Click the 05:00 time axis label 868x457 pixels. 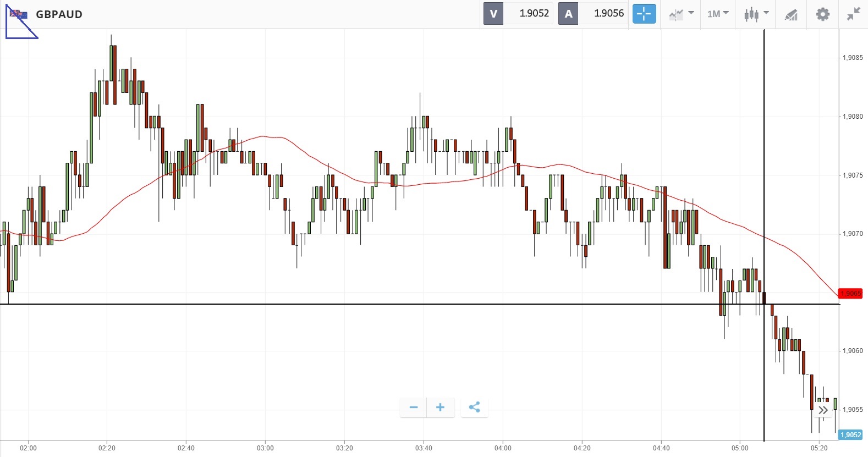tap(740, 448)
